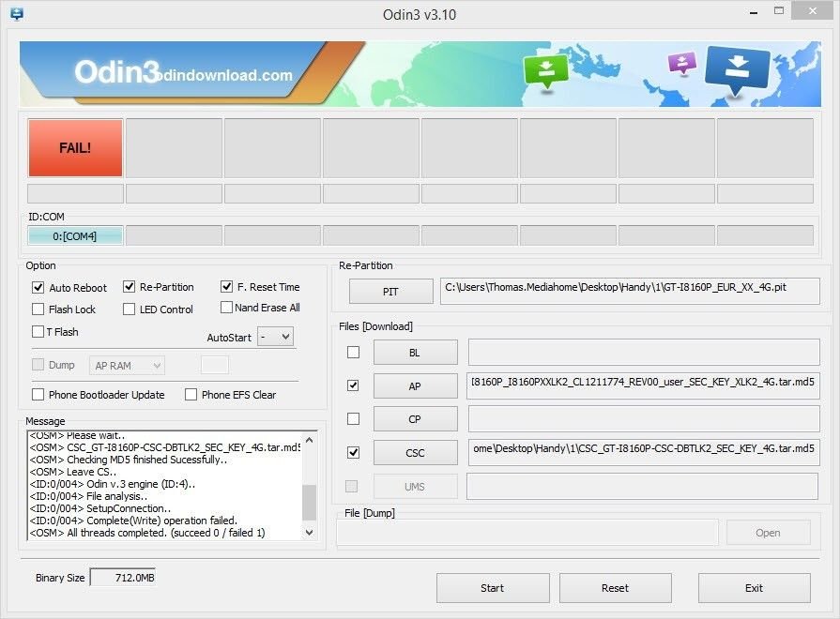Minimize the Odin3 window
840x619 pixels.
pos(754,12)
